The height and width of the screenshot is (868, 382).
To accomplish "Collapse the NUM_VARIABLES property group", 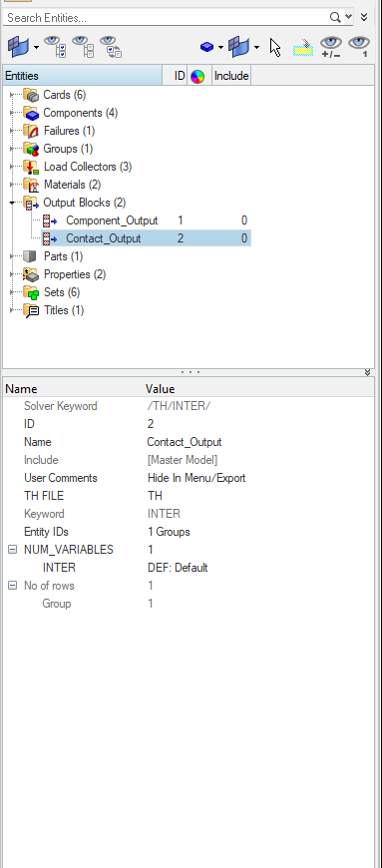I will pyautogui.click(x=12, y=550).
